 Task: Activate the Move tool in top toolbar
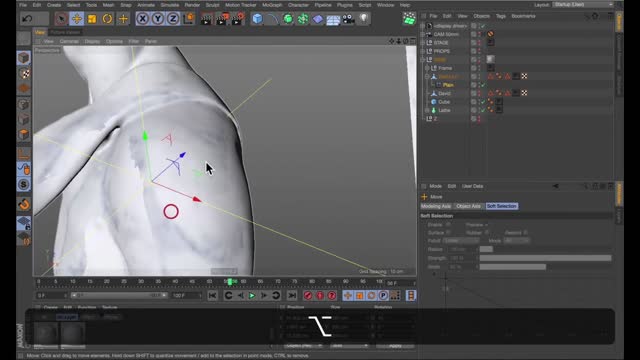(77, 19)
